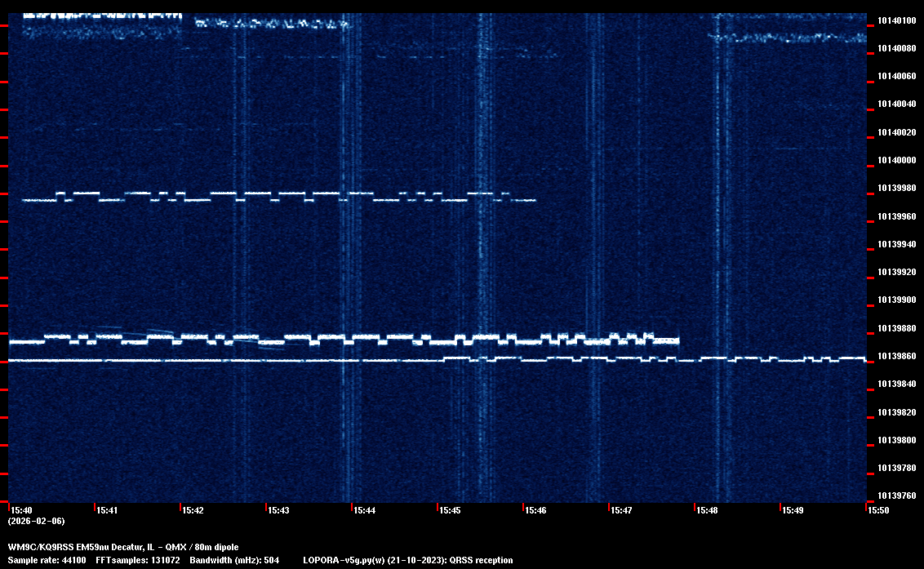
Task: Click the Bandwidth (mHz): 504 text
Action: (234, 560)
